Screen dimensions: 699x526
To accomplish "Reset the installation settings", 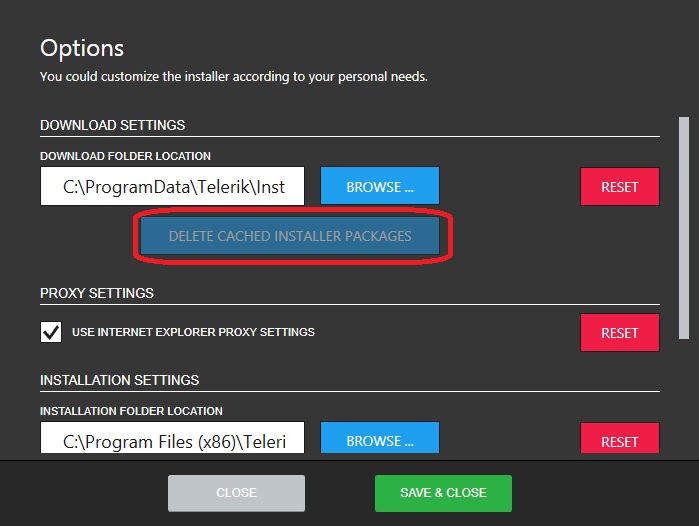I will [x=619, y=441].
